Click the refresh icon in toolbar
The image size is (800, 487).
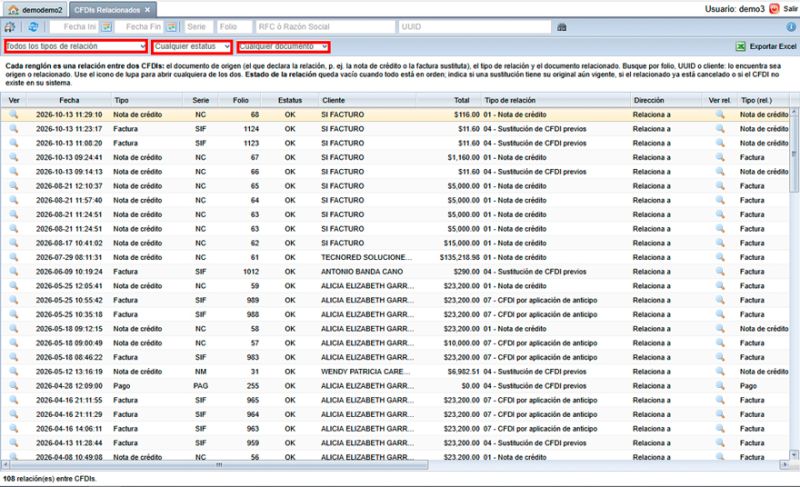pos(33,27)
